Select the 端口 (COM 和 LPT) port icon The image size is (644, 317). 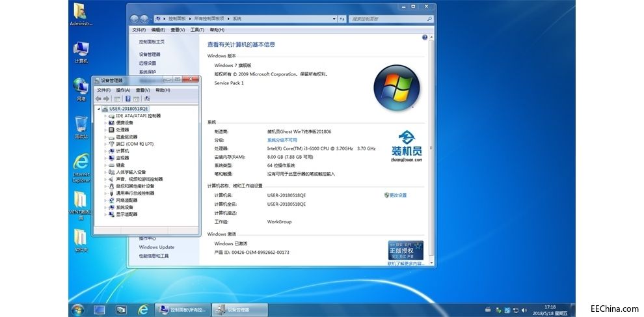click(x=111, y=144)
